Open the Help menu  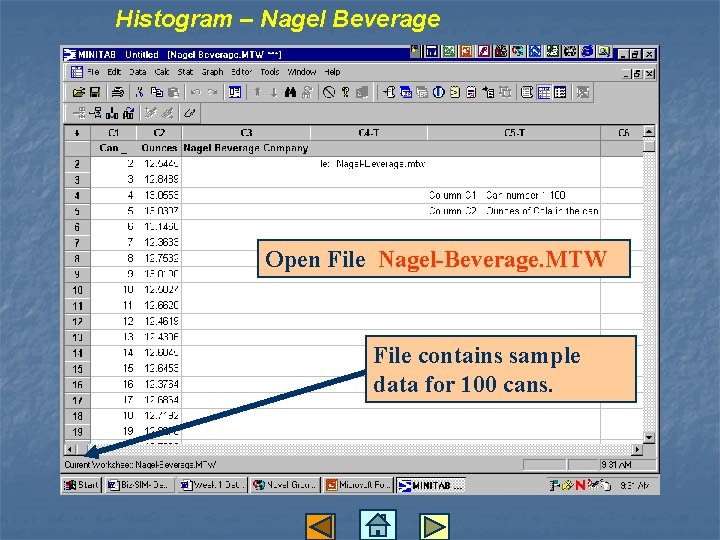(x=332, y=72)
